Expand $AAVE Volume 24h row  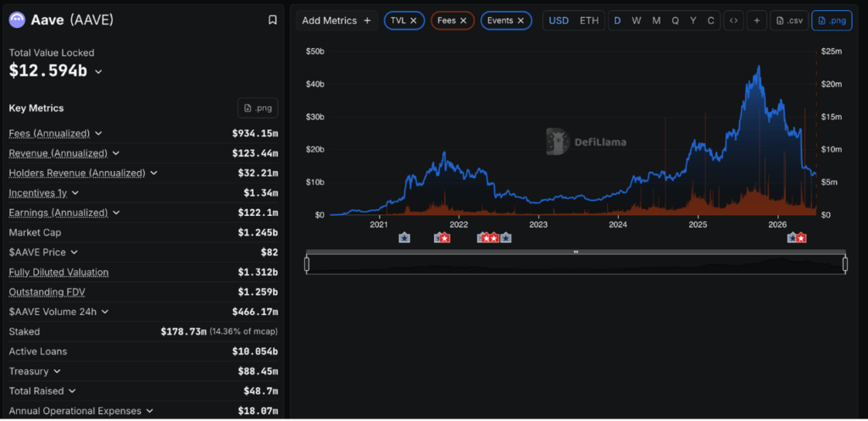pos(104,312)
